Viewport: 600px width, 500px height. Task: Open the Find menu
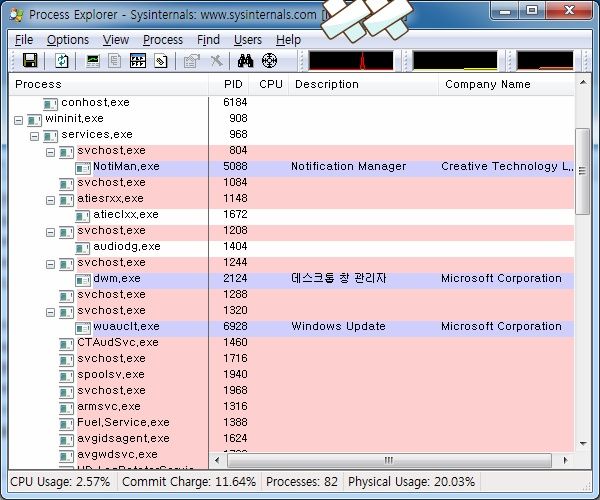click(x=208, y=40)
